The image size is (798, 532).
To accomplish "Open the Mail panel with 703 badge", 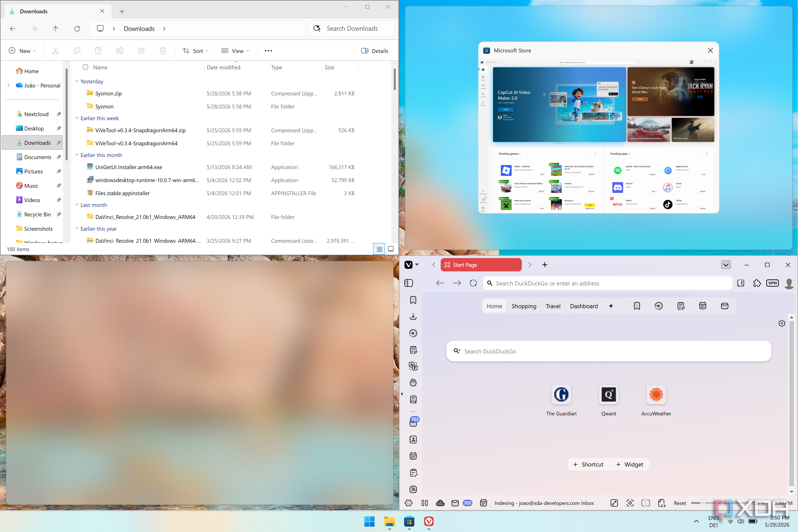I will coord(414,422).
